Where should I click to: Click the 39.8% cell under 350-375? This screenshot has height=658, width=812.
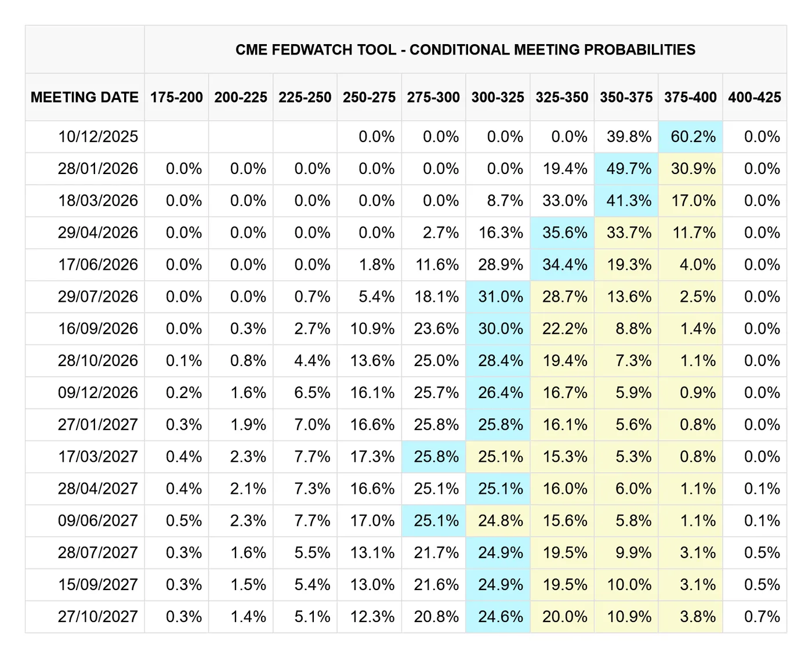[x=629, y=137]
